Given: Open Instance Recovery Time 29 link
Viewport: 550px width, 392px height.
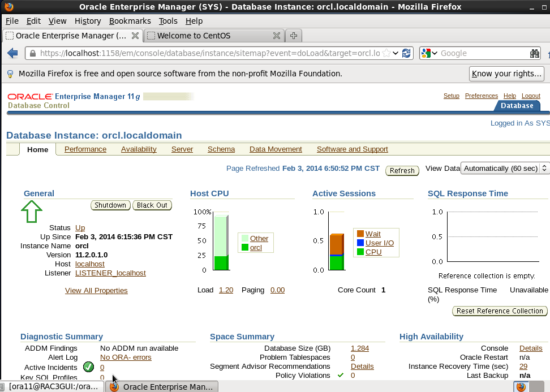Looking at the screenshot, I should (523, 367).
